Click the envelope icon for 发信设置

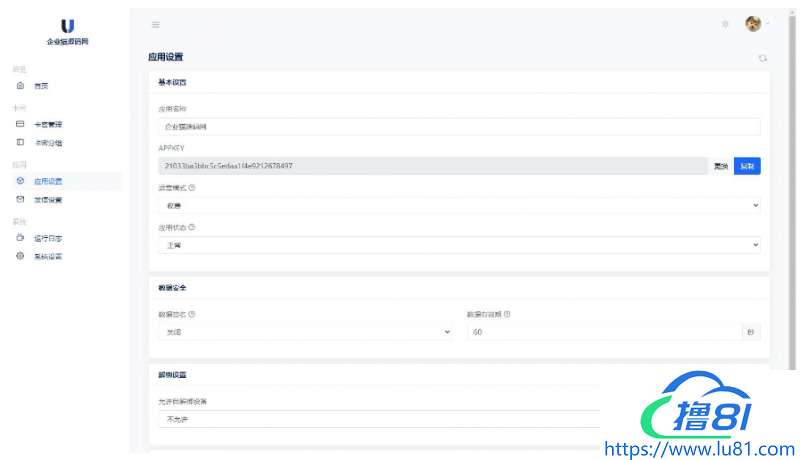tap(20, 200)
